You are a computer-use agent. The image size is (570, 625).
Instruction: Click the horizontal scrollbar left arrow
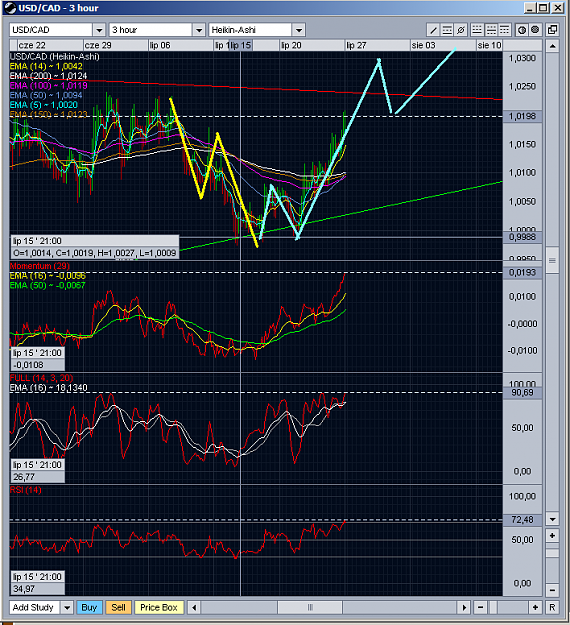point(194,607)
